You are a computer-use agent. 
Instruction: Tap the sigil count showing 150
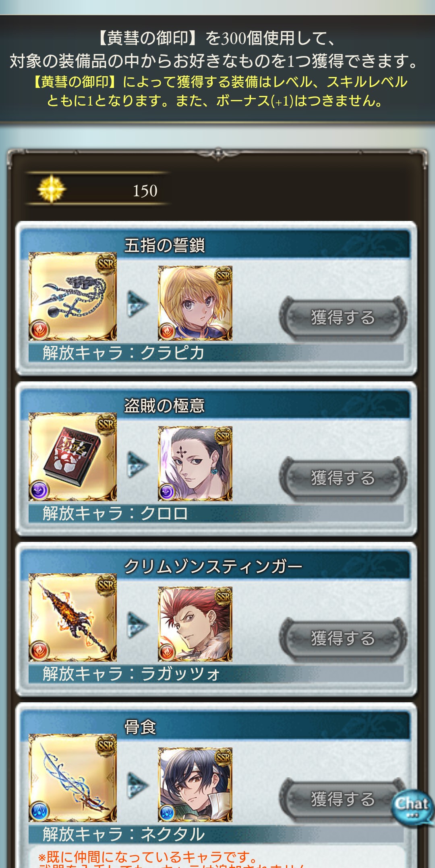pyautogui.click(x=145, y=191)
